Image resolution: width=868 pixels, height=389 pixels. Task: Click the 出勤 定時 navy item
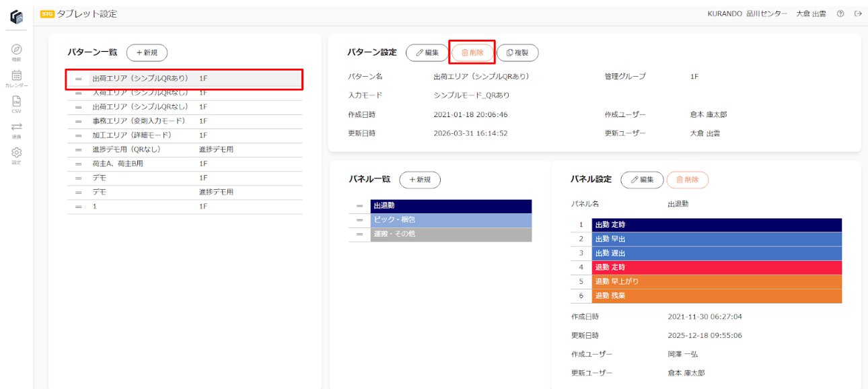(x=717, y=225)
